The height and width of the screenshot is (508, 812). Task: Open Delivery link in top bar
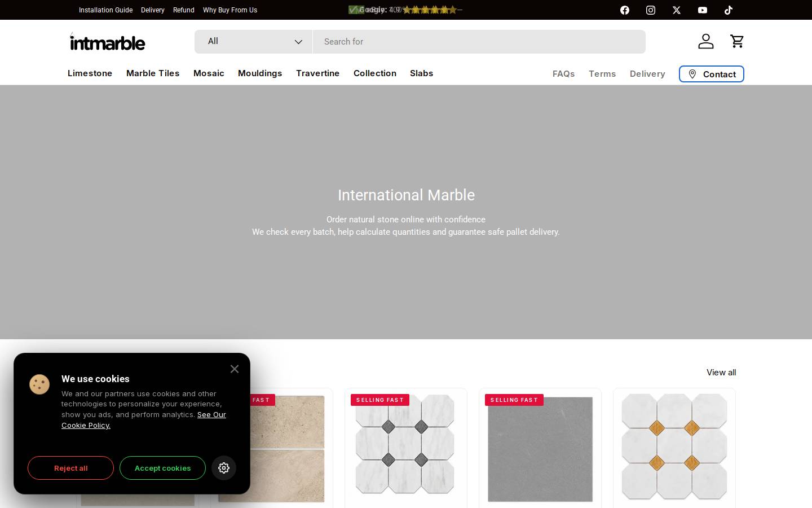(153, 10)
